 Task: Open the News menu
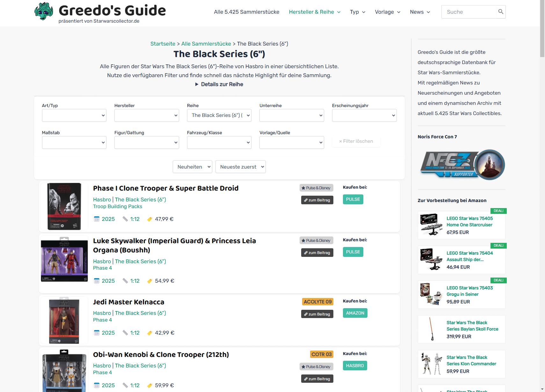click(x=420, y=12)
